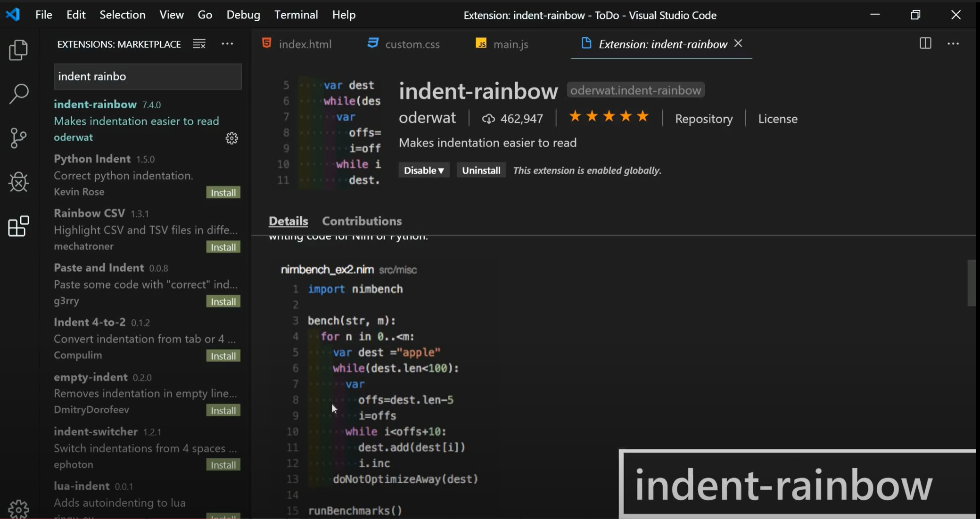Open the Repository link
The height and width of the screenshot is (519, 980).
click(x=703, y=119)
